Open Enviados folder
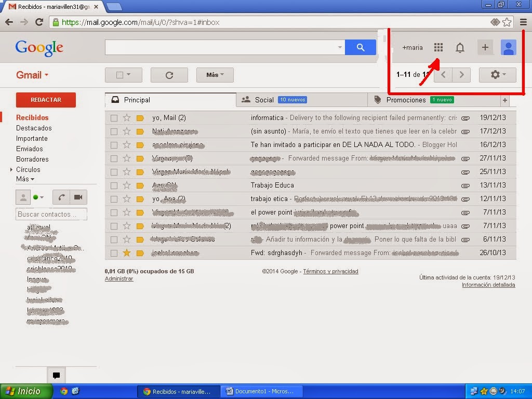Viewport: 532px width, 399px height. (30, 149)
